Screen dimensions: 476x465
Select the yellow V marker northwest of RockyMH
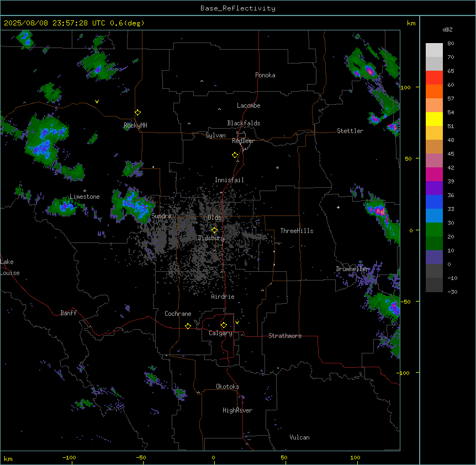[x=97, y=102]
